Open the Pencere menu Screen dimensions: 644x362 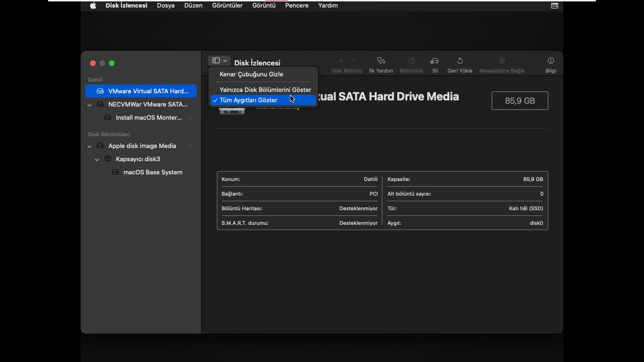[297, 6]
